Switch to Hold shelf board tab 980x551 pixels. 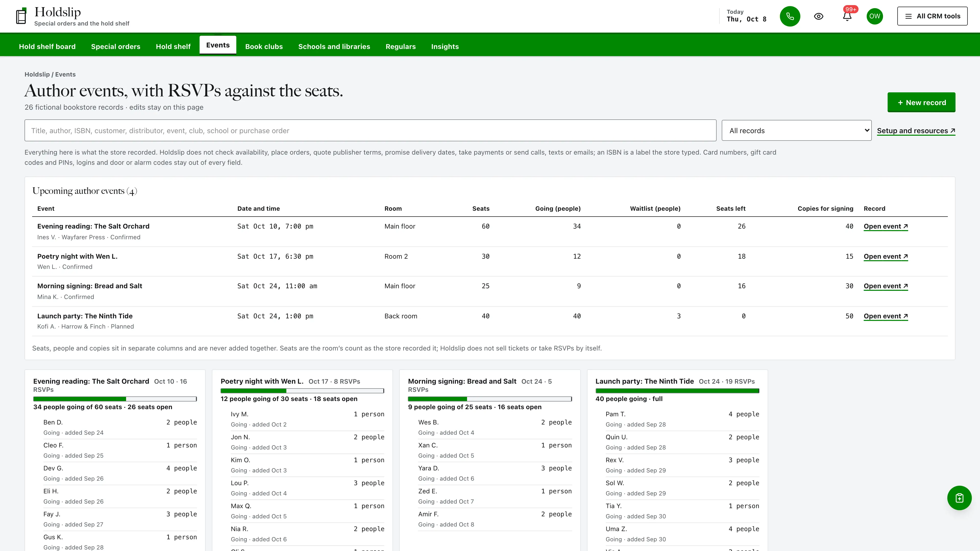click(x=47, y=46)
